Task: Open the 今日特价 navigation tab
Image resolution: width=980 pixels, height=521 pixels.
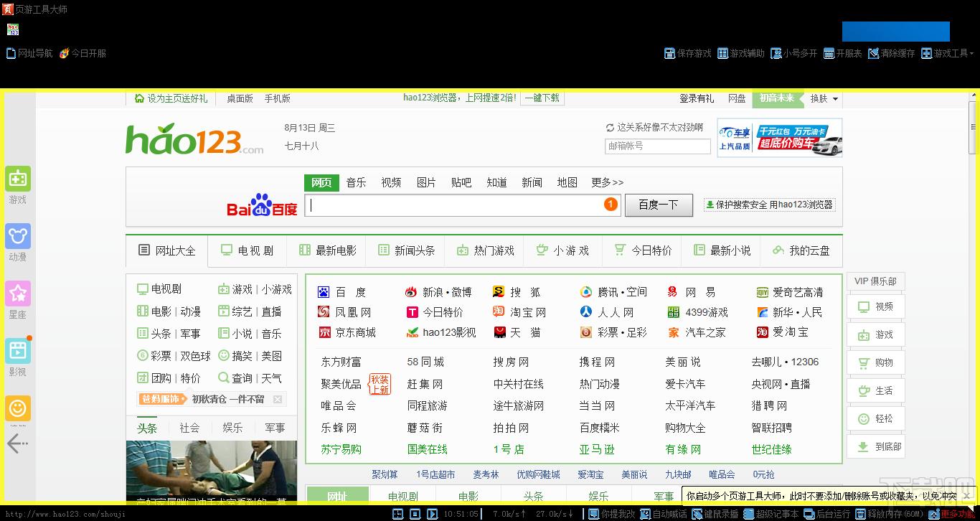Action: pyautogui.click(x=643, y=250)
